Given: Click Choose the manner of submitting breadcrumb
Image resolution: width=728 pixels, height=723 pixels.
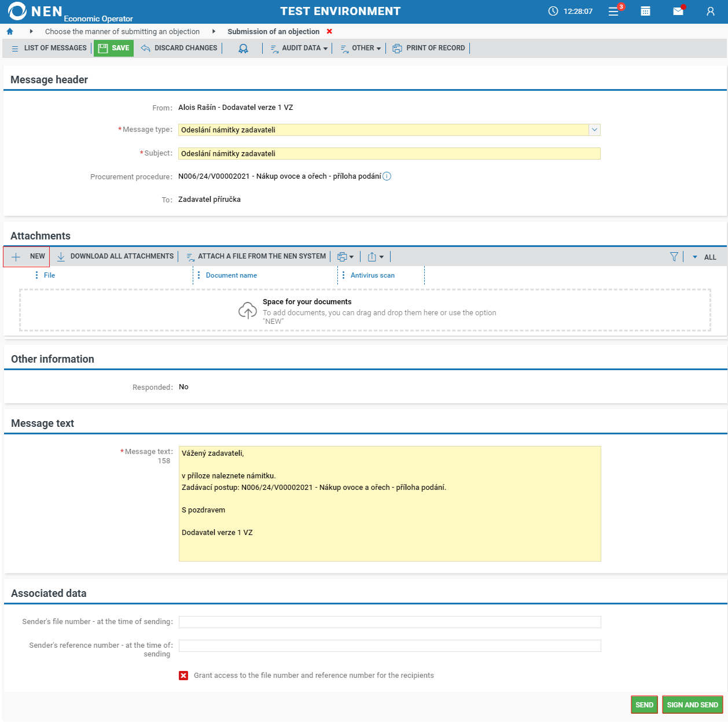Looking at the screenshot, I should click(122, 32).
